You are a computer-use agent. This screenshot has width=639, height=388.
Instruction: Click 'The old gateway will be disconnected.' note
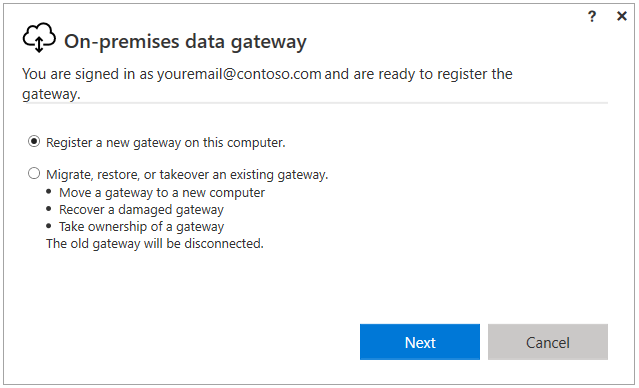[x=155, y=243]
